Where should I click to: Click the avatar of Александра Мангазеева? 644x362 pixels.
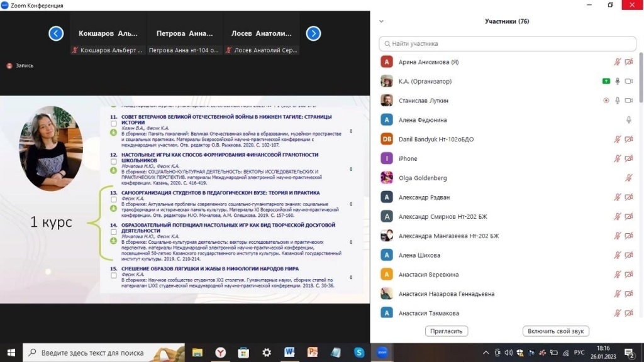pyautogui.click(x=387, y=236)
